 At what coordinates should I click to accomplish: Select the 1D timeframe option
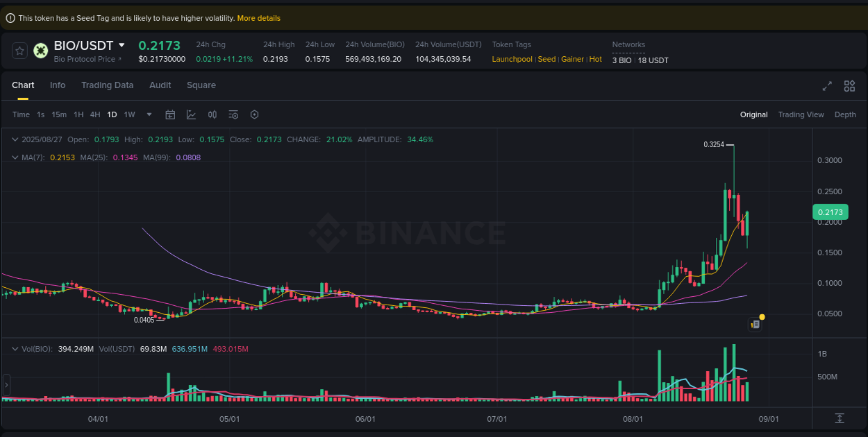[112, 114]
